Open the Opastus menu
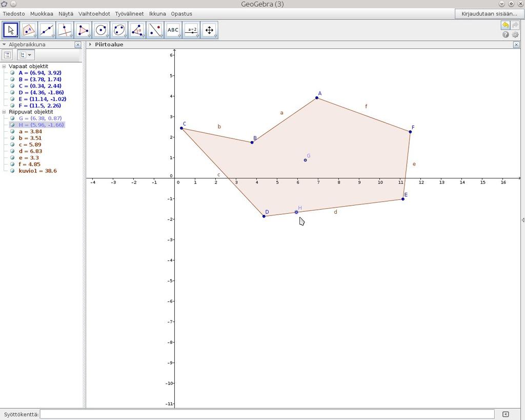 (181, 14)
